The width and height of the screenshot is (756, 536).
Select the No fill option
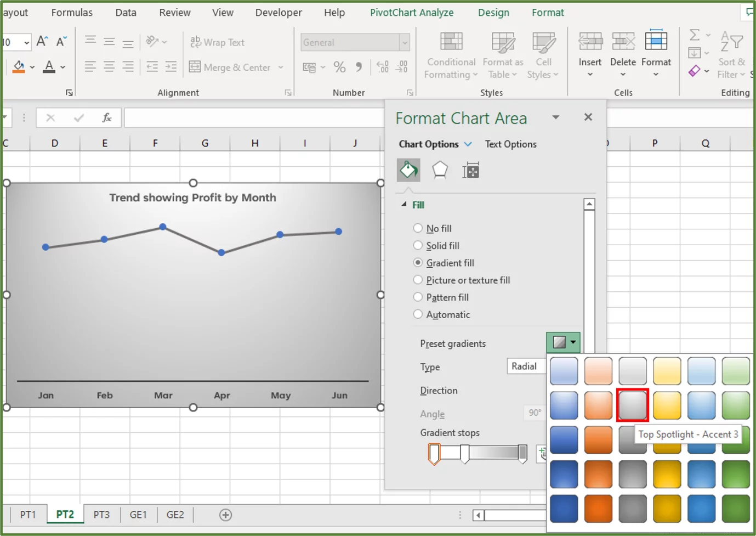point(418,228)
